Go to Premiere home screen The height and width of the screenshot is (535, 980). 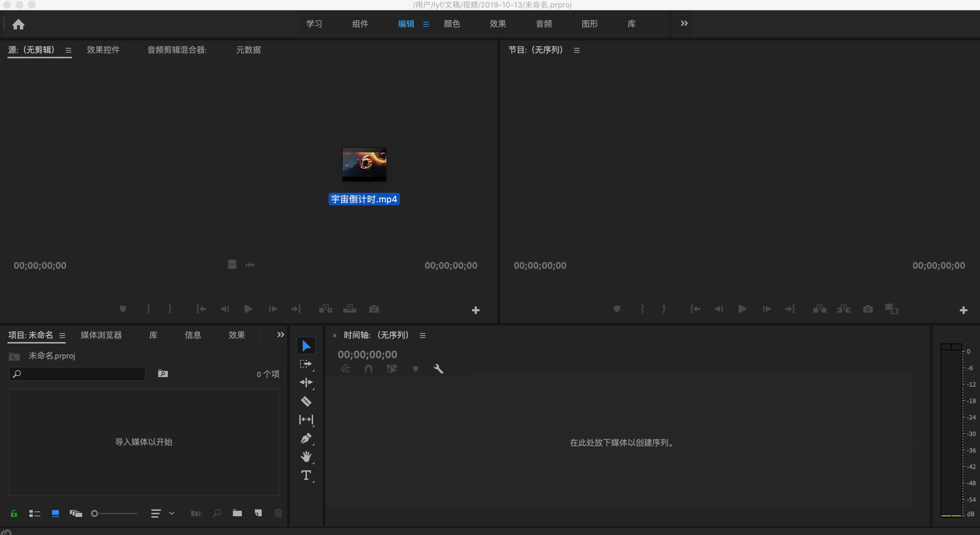coord(18,24)
